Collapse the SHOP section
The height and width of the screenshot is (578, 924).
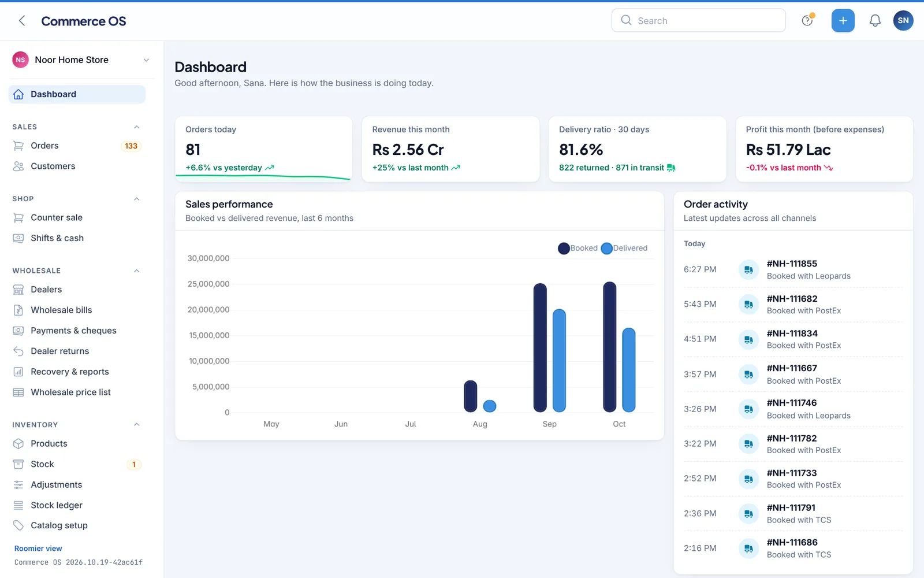coord(137,199)
